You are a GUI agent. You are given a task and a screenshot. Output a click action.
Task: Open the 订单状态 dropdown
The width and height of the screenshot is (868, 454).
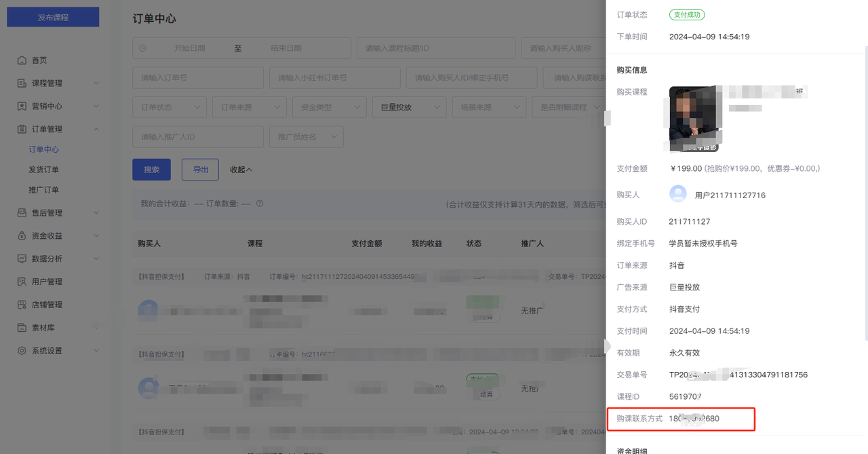(x=170, y=107)
